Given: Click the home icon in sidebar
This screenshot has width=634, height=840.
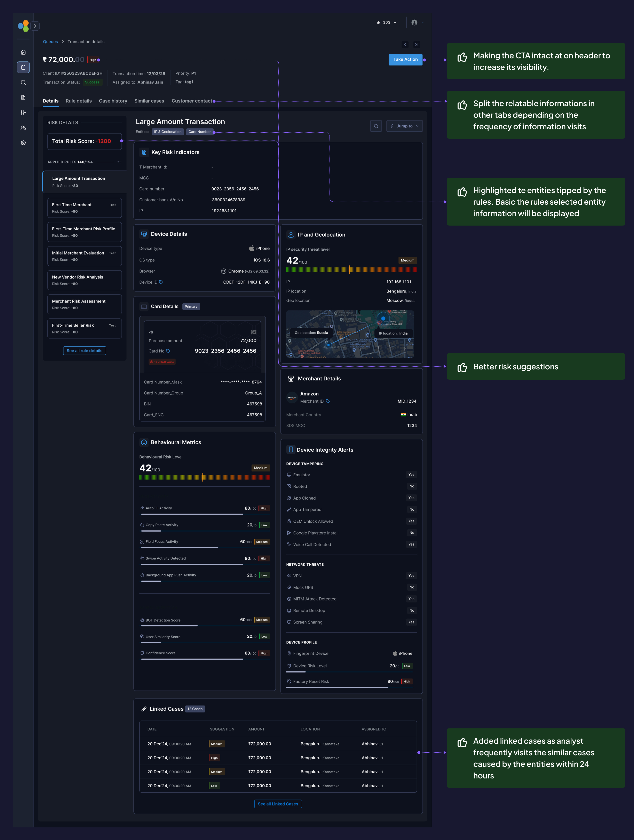Looking at the screenshot, I should pyautogui.click(x=23, y=52).
